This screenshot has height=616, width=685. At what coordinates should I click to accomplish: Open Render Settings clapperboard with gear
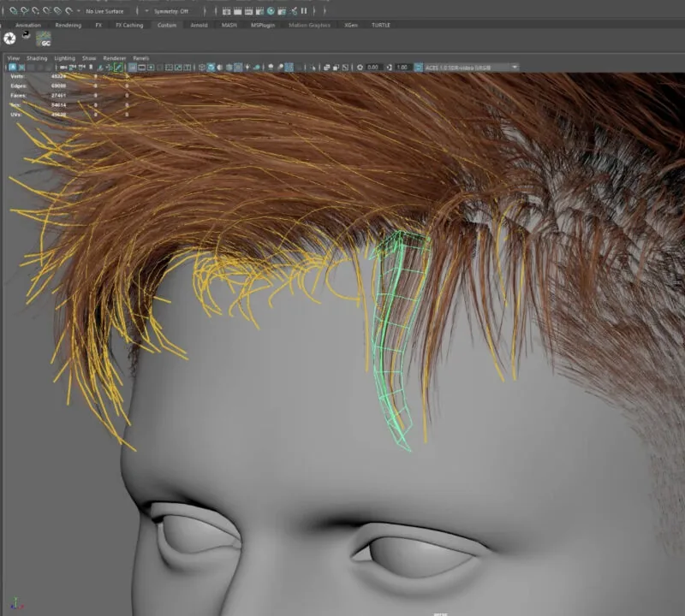pyautogui.click(x=259, y=11)
